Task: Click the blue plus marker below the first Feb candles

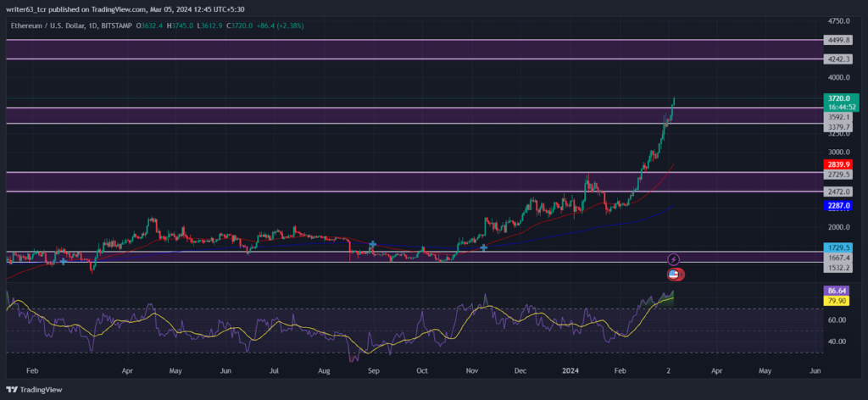Action: click(63, 261)
